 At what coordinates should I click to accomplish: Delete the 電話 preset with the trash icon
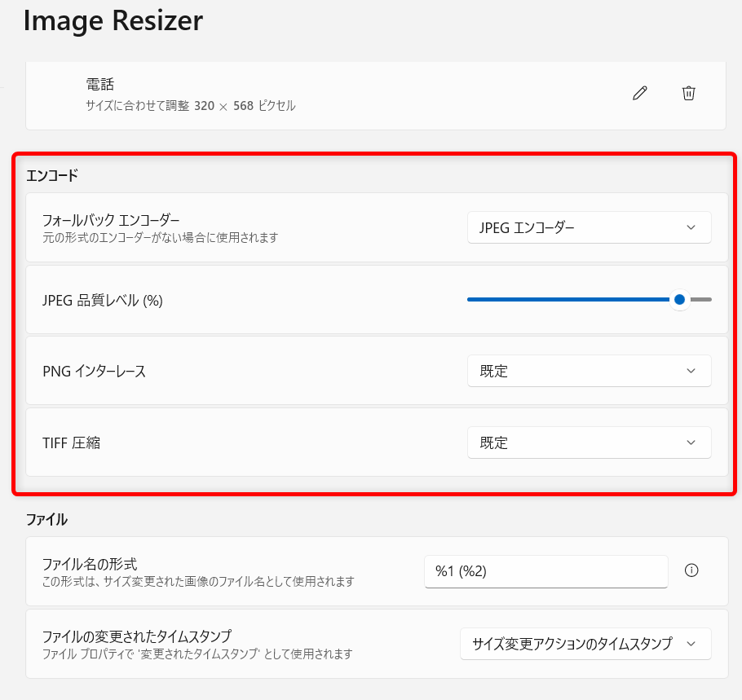(x=689, y=93)
